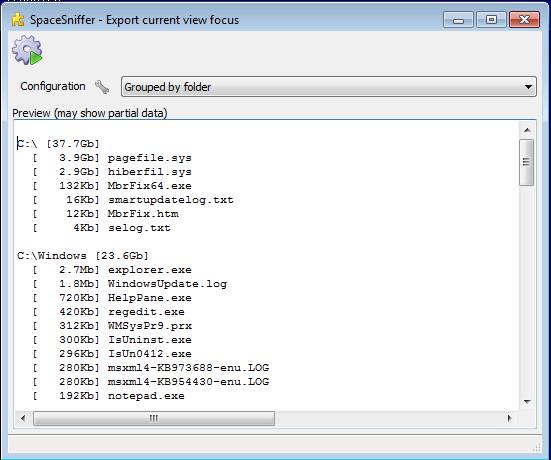Click the vertical scrollbar down arrow

coord(527,401)
